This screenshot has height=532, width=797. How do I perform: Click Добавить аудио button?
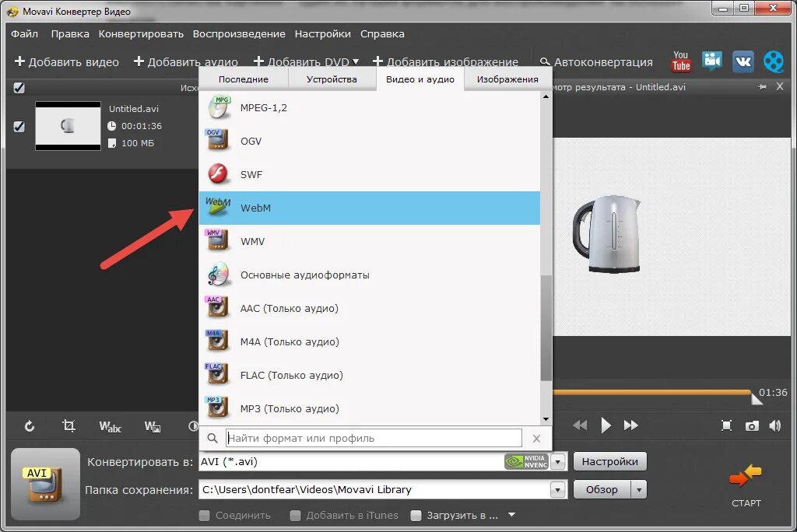point(185,62)
